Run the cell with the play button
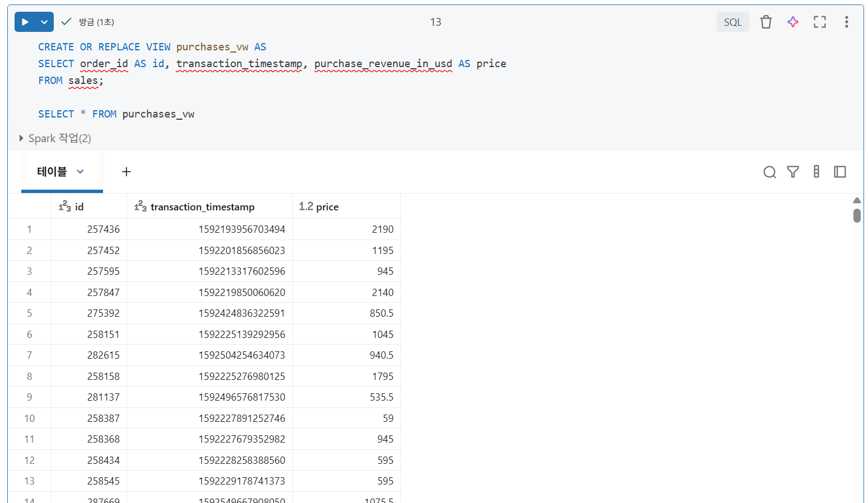 (x=25, y=22)
